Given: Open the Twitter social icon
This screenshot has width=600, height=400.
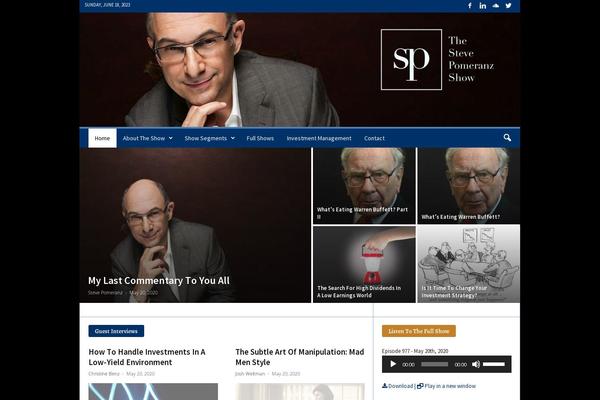Looking at the screenshot, I should (508, 5).
